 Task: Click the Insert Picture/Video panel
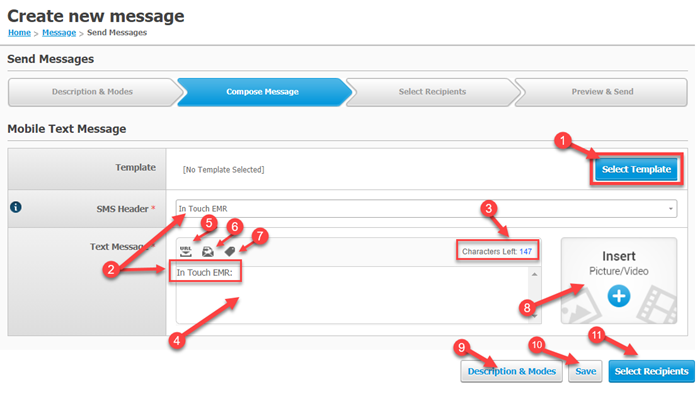click(619, 281)
